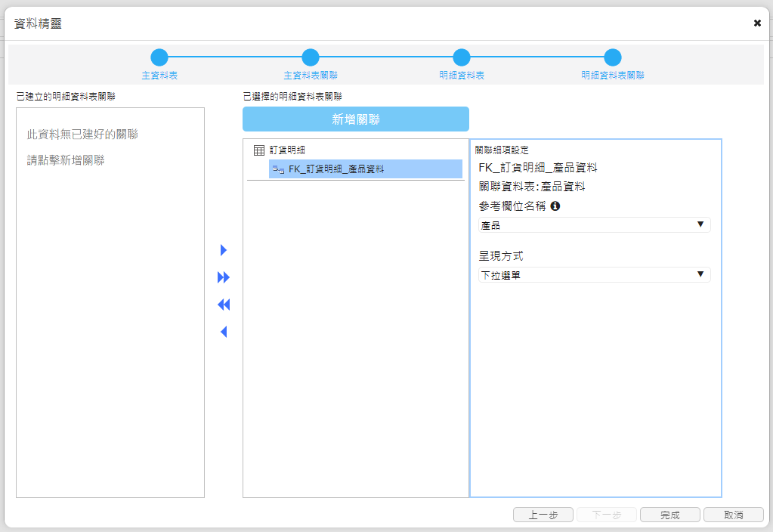Click the 關聯細項設定 heading

coord(502,150)
